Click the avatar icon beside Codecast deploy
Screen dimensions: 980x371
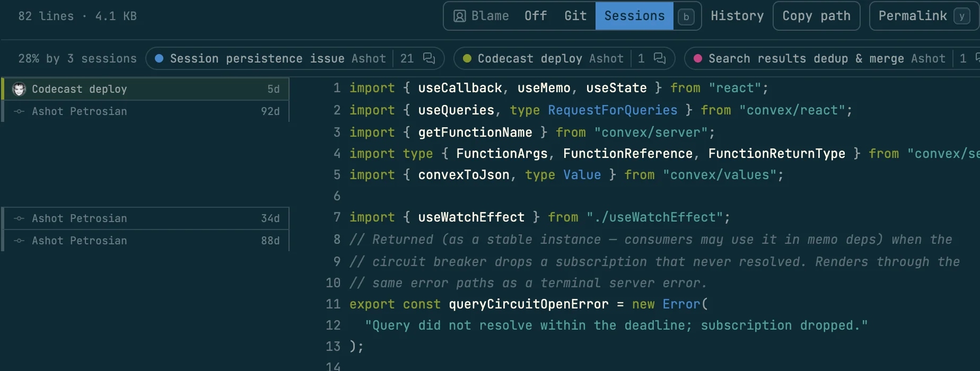click(x=19, y=89)
